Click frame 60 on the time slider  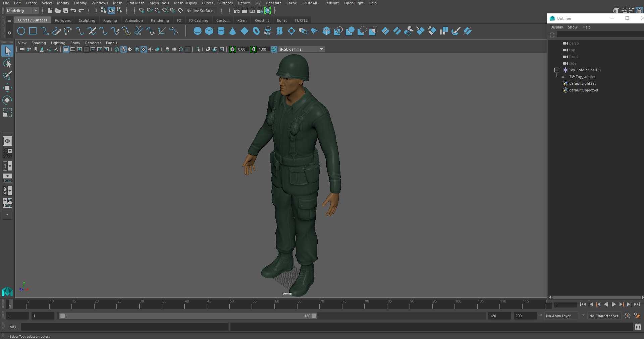[x=277, y=304]
